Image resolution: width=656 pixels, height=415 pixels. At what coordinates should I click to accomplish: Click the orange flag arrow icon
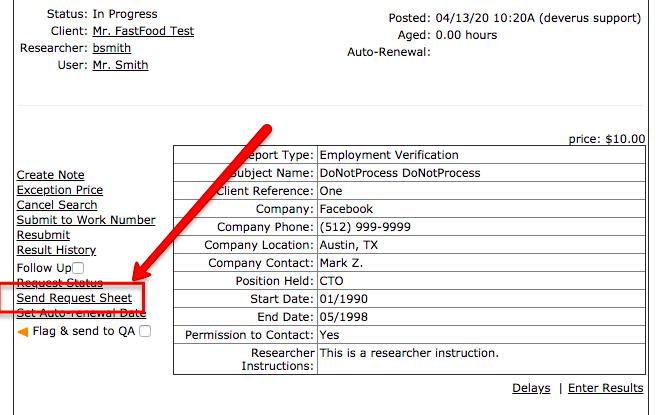[23, 332]
